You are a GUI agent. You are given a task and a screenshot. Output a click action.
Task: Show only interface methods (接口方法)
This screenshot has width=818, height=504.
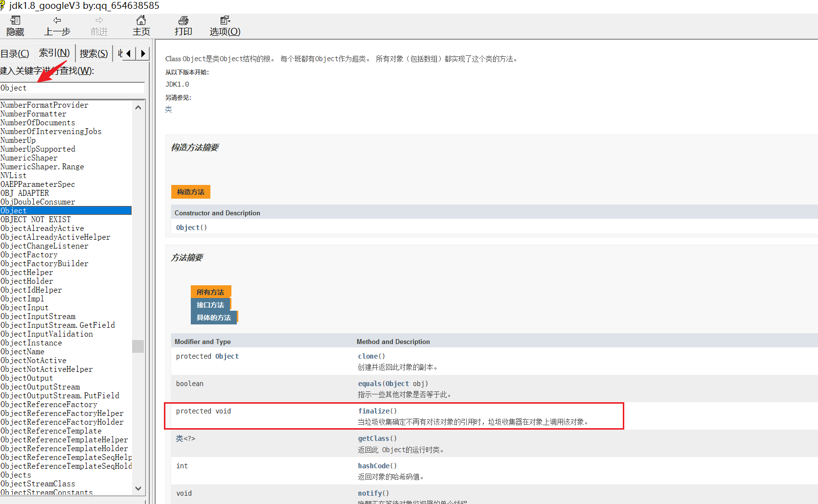pyautogui.click(x=210, y=305)
